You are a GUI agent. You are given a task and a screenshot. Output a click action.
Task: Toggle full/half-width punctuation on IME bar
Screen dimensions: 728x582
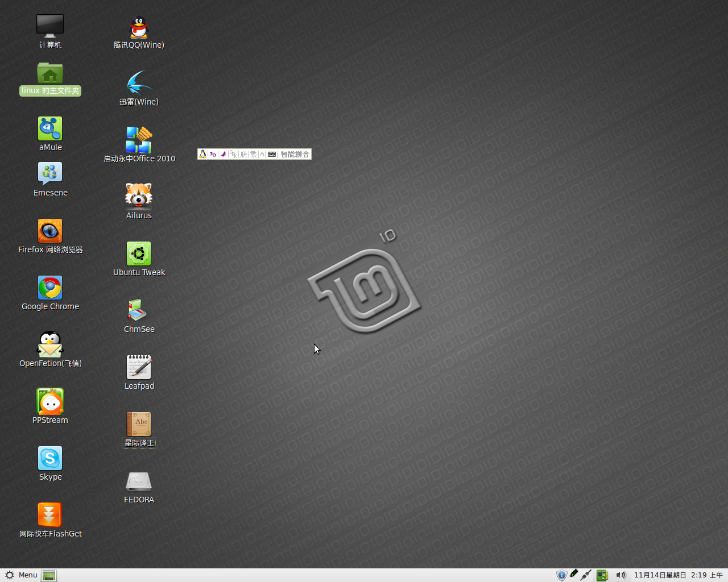[x=213, y=154]
